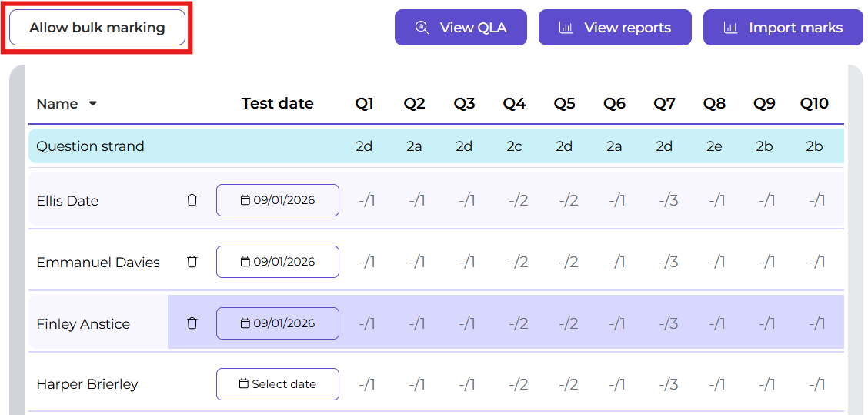Expand the Name sort dropdown arrow
The image size is (868, 415).
[93, 104]
